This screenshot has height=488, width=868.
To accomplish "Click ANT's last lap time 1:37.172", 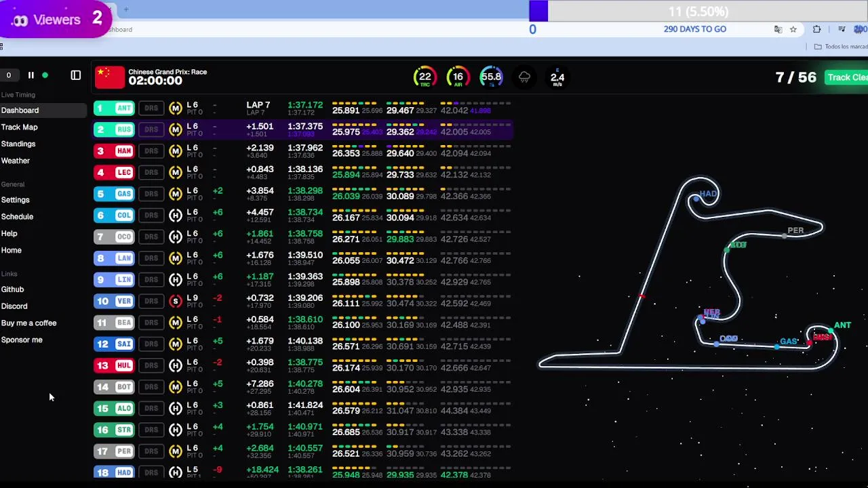I will (305, 106).
